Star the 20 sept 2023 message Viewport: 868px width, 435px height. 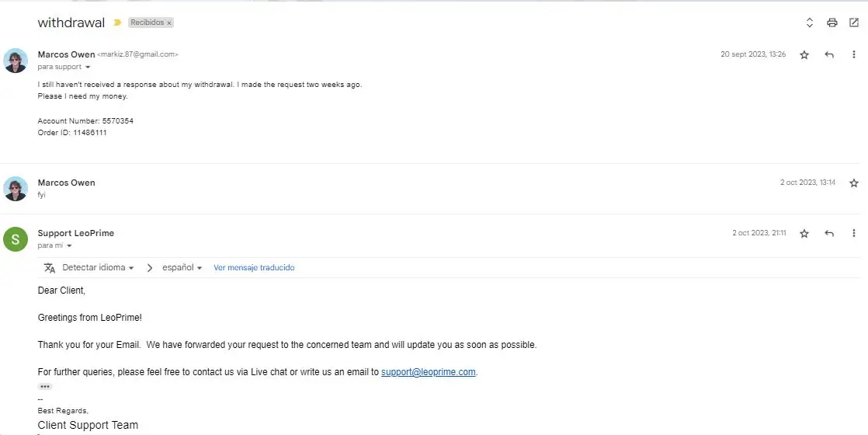click(804, 54)
